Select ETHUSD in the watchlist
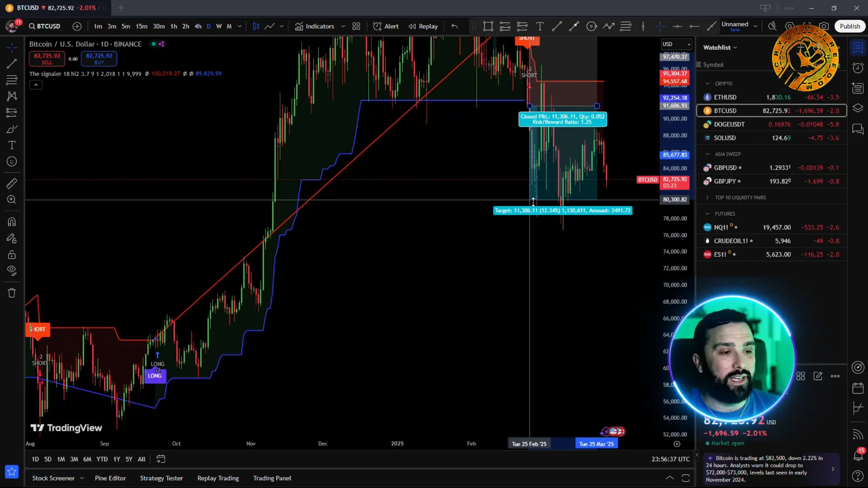The width and height of the screenshot is (868, 488). [x=772, y=97]
